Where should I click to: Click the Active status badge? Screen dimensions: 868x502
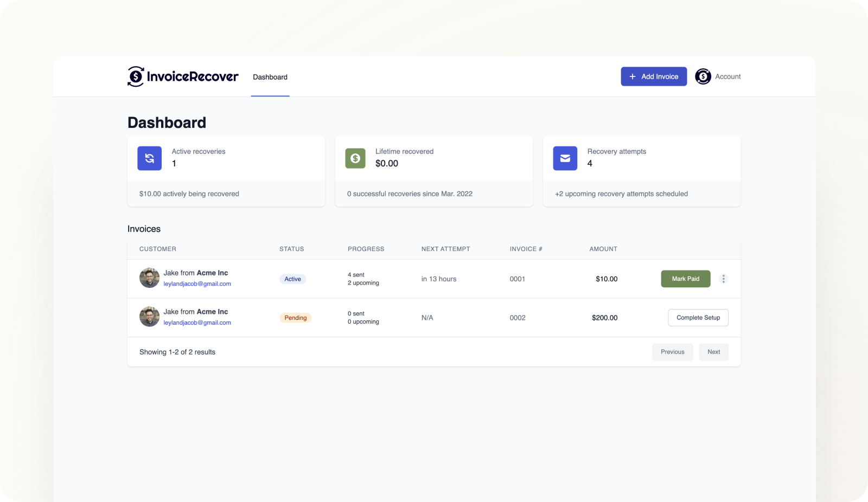tap(293, 279)
